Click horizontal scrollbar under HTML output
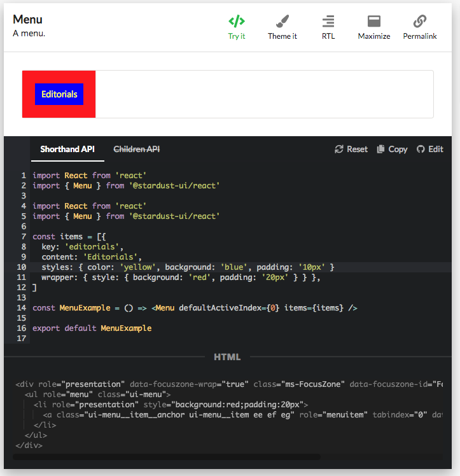Image resolution: width=460 pixels, height=476 pixels. tap(166, 456)
